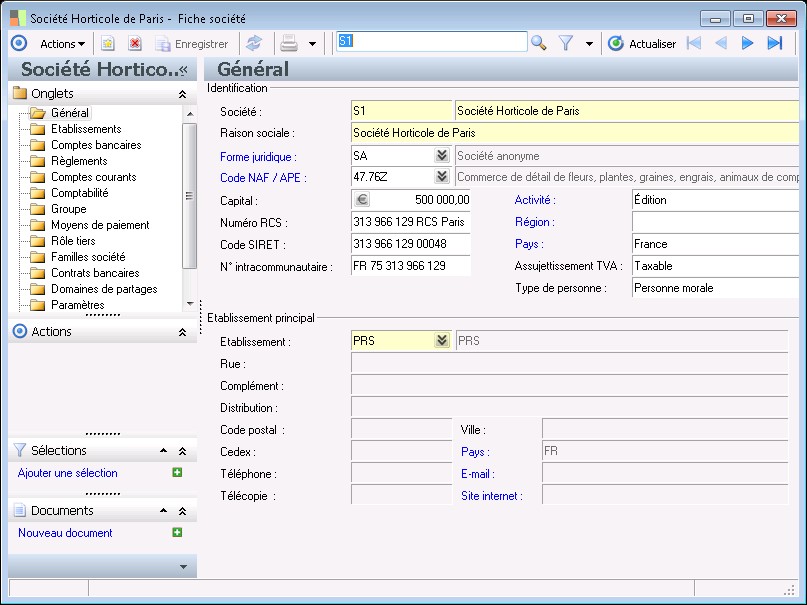Image resolution: width=807 pixels, height=605 pixels.
Task: Open the Forme juridique dropdown
Action: pyautogui.click(x=441, y=156)
